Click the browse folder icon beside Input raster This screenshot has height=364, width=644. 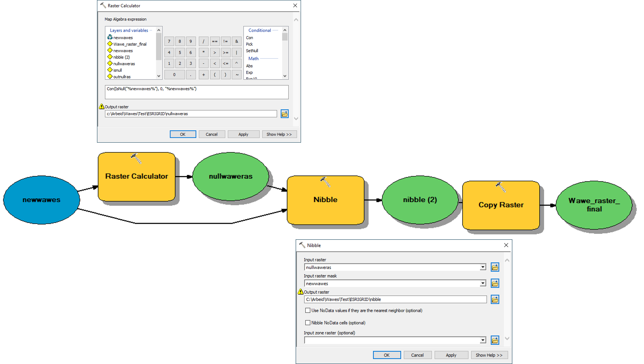495,267
